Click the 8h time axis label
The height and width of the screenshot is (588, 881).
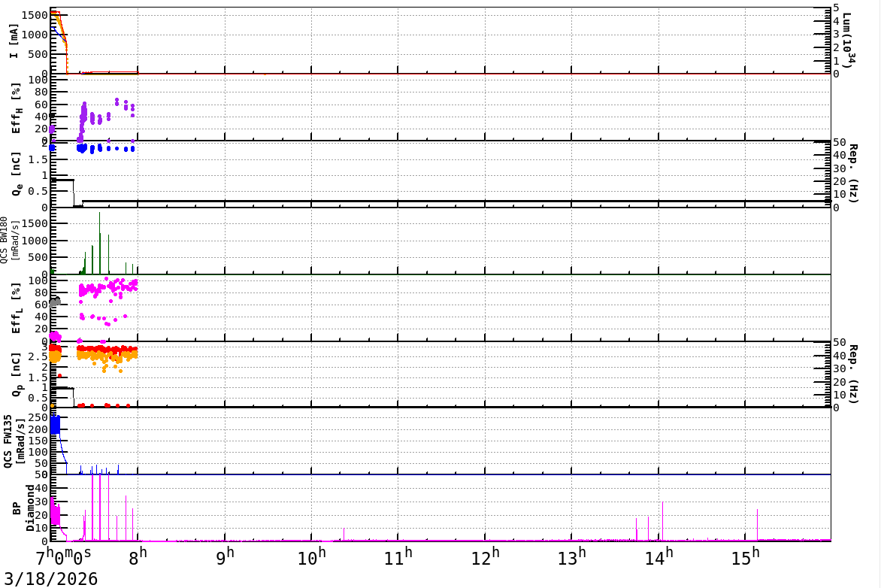click(x=138, y=556)
